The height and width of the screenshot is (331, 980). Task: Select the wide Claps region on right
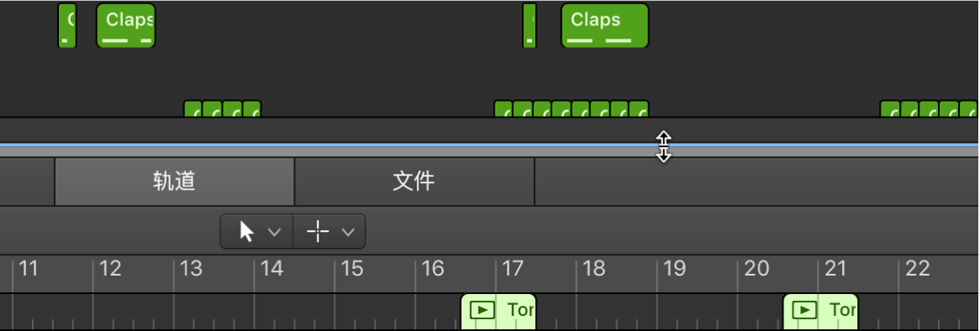[605, 25]
